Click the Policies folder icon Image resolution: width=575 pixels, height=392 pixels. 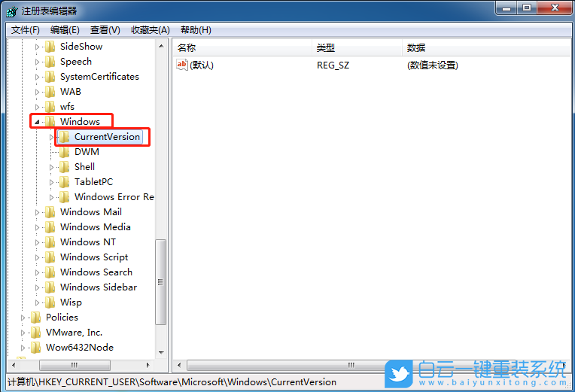(35, 318)
